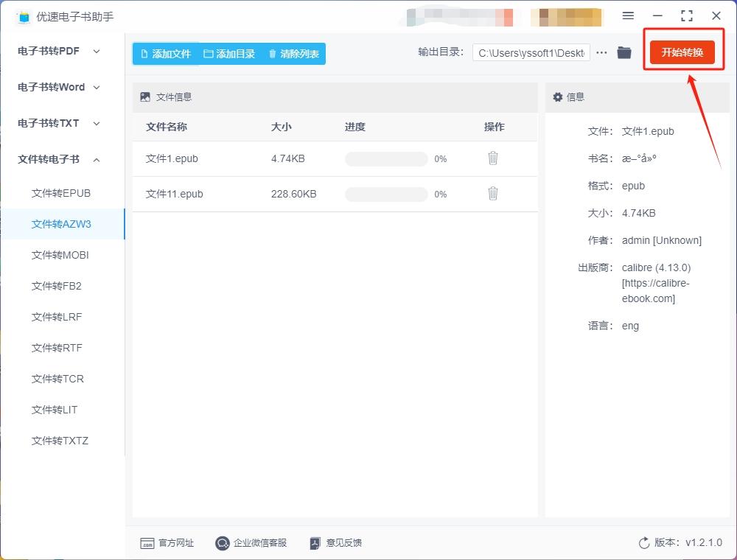Delete 文件11.epub with its trash icon
This screenshot has height=560, width=737.
[x=492, y=194]
